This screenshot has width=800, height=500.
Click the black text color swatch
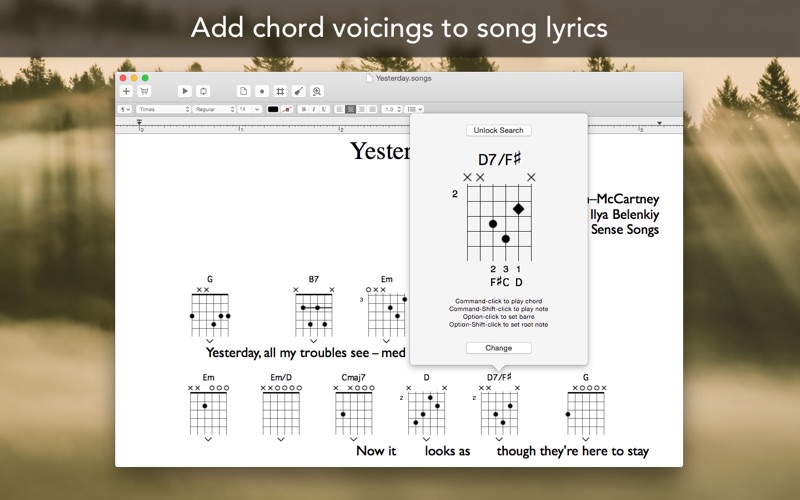pos(273,109)
